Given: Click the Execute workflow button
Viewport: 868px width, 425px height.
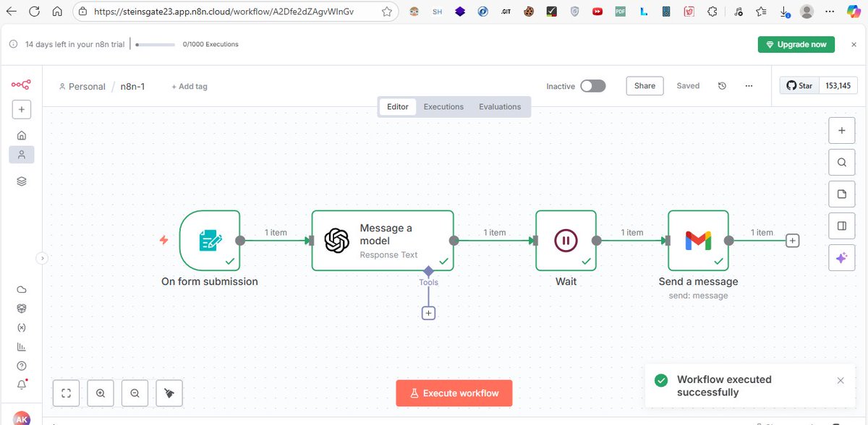Looking at the screenshot, I should pos(454,393).
